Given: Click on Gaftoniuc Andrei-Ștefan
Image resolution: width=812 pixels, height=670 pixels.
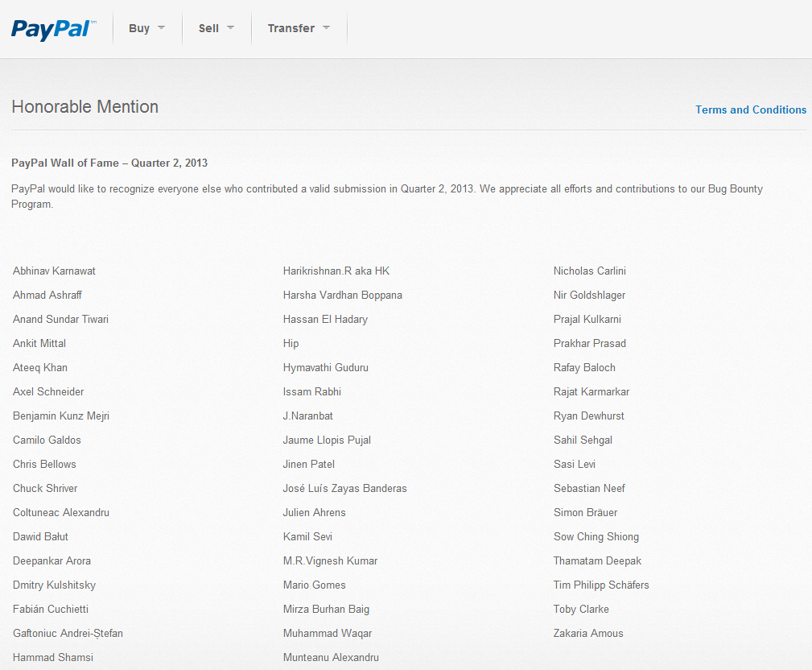Looking at the screenshot, I should click(68, 633).
